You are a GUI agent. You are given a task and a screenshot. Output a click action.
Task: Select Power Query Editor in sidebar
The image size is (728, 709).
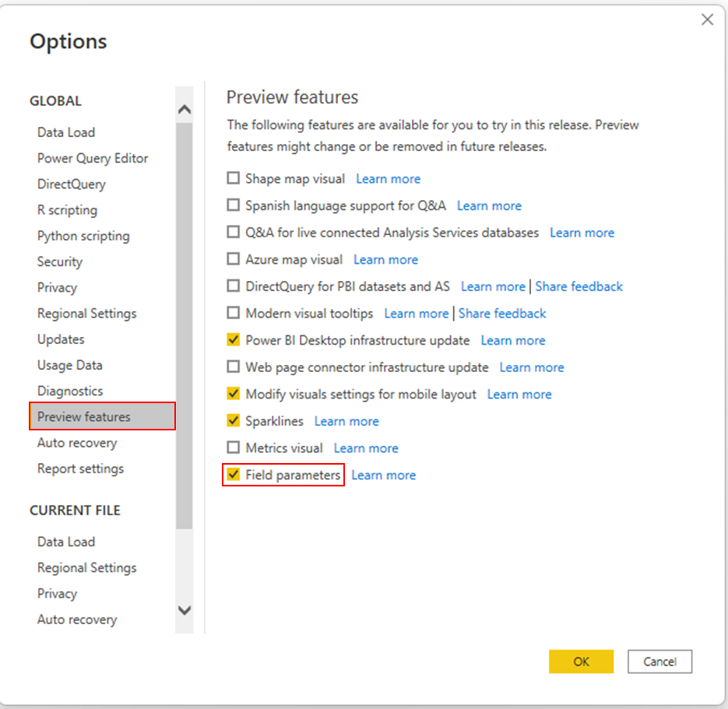click(93, 158)
